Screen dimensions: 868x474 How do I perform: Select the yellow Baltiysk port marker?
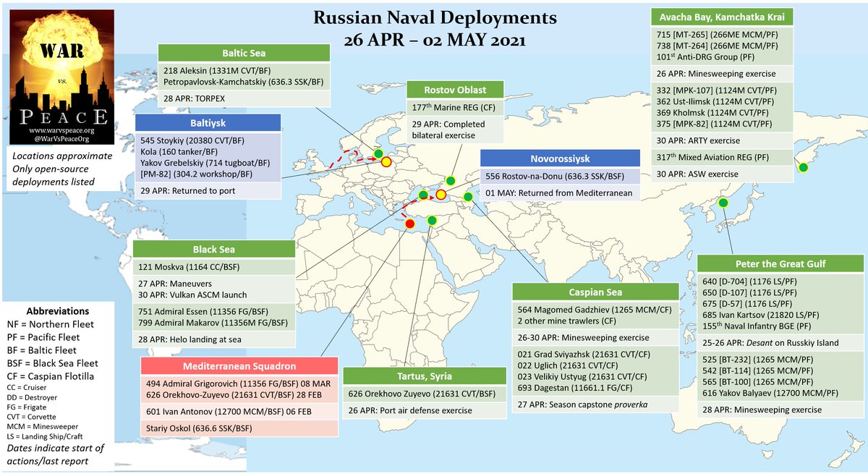point(386,164)
